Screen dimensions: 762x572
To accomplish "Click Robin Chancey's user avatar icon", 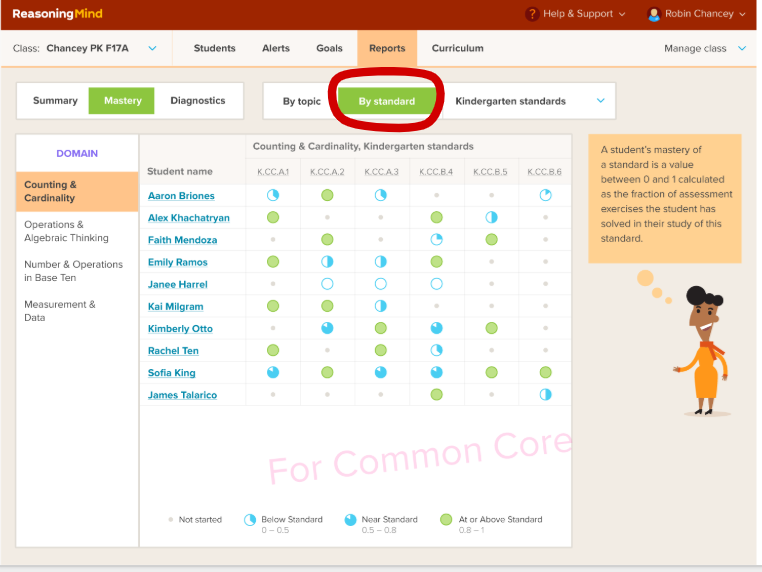I will 654,14.
